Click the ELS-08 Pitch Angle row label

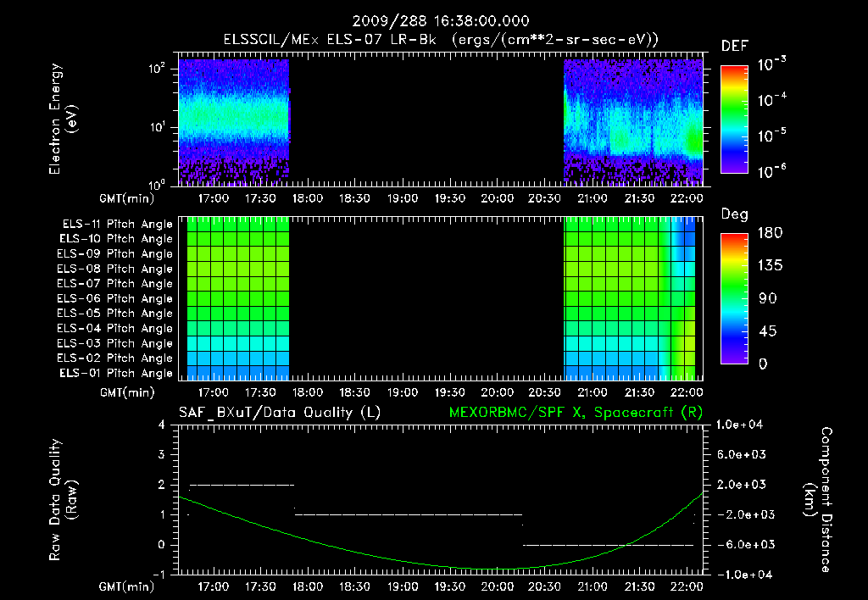[x=114, y=269]
